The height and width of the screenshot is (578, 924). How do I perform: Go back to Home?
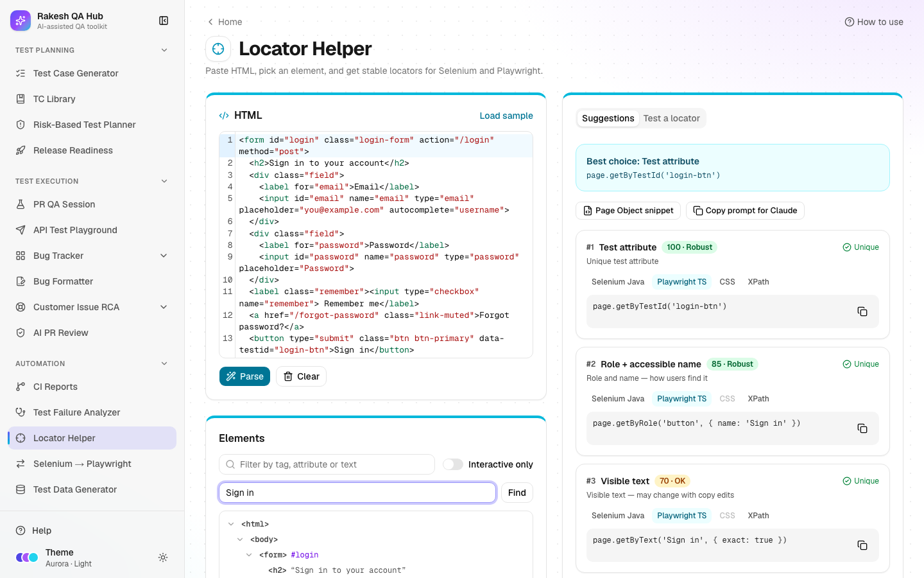(x=225, y=22)
